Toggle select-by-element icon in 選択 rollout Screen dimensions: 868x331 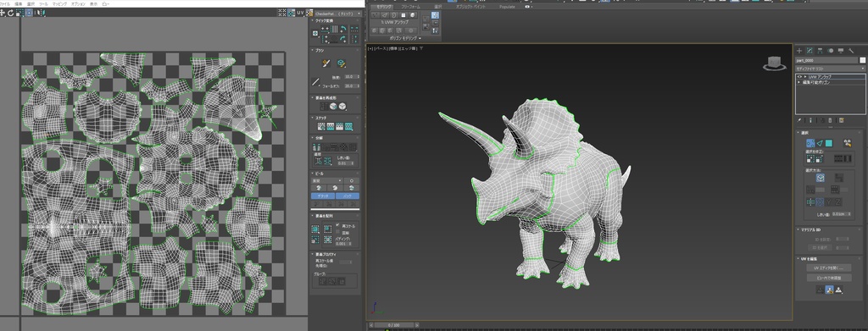point(847,142)
